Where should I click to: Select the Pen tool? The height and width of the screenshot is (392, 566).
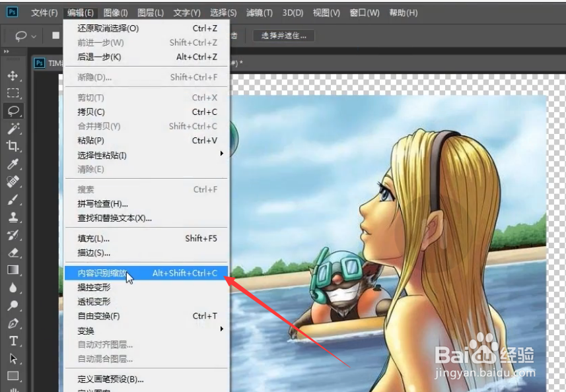click(13, 323)
